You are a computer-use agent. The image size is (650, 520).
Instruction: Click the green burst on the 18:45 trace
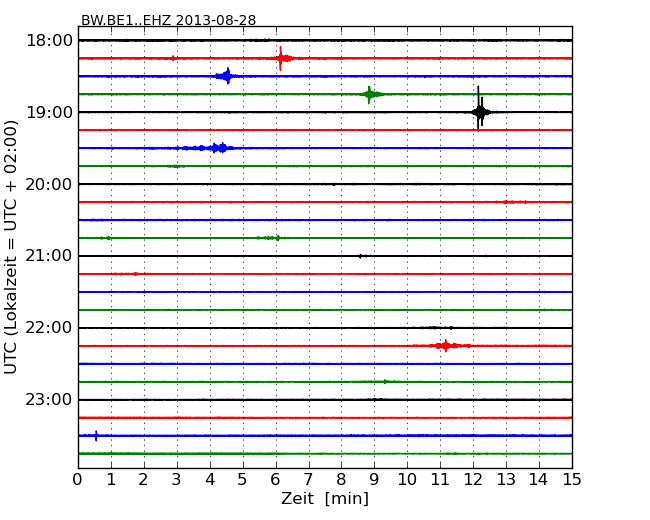(370, 94)
